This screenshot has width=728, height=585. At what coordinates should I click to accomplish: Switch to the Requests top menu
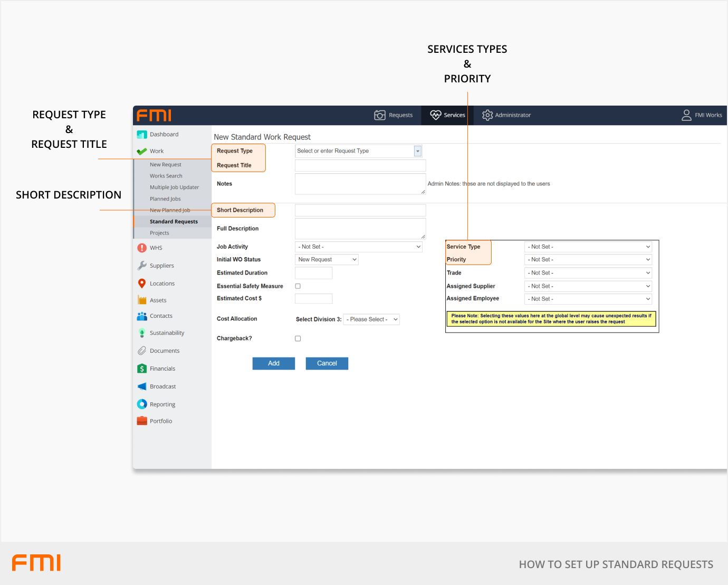(394, 115)
